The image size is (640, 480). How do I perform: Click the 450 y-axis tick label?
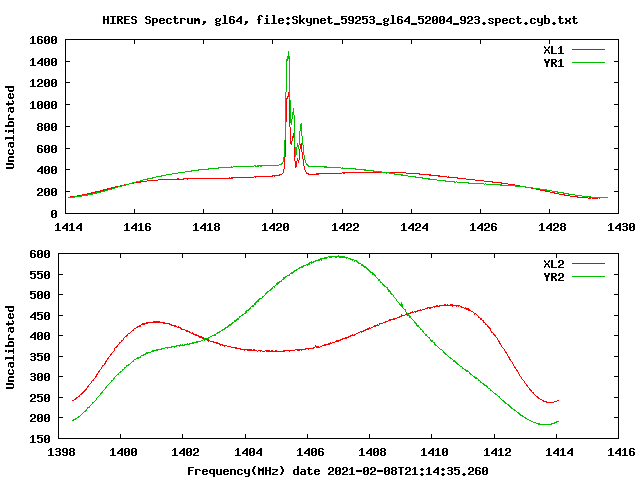pyautogui.click(x=40, y=316)
